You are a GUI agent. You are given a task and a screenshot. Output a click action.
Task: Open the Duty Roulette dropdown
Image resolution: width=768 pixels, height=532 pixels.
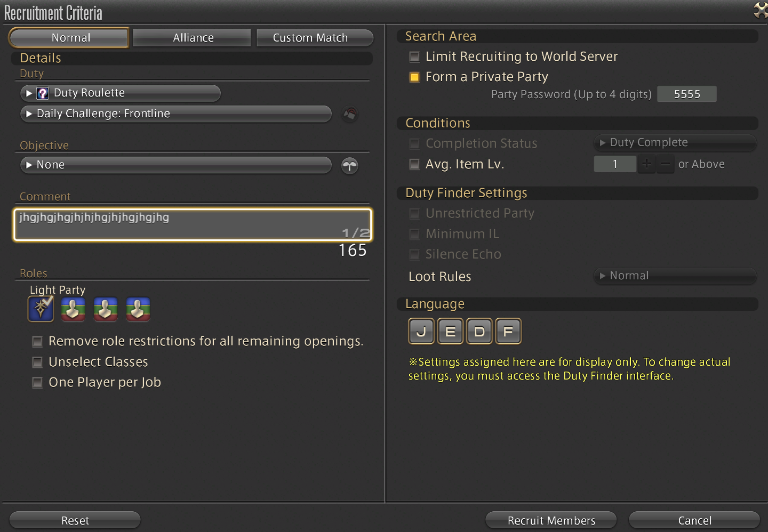[x=121, y=93]
